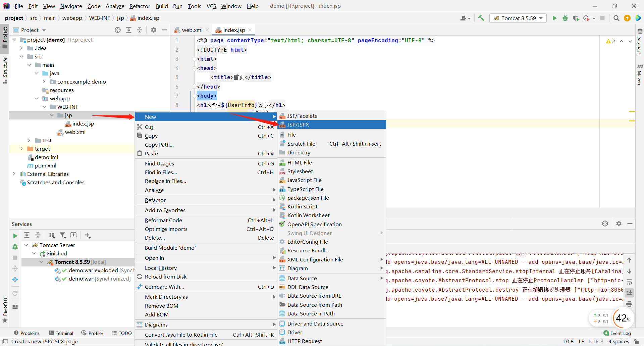Toggle the Structure side tool window
This screenshot has height=346, width=644.
coord(5,70)
